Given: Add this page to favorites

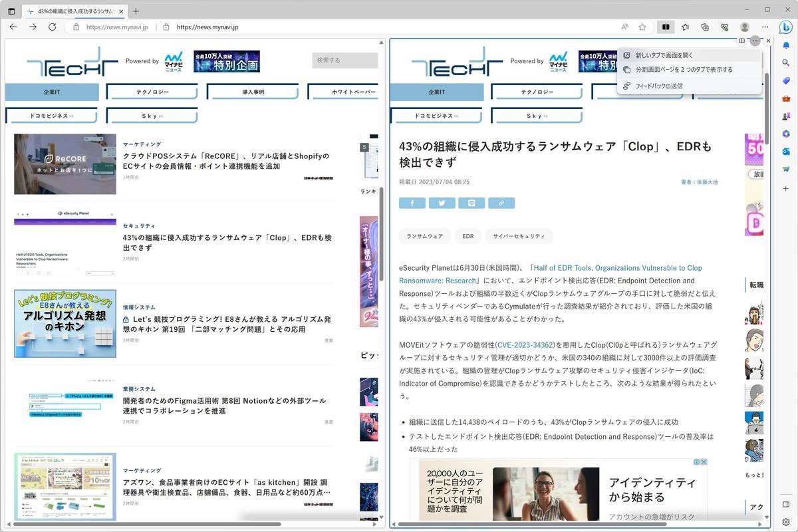Looking at the screenshot, I should (x=642, y=27).
